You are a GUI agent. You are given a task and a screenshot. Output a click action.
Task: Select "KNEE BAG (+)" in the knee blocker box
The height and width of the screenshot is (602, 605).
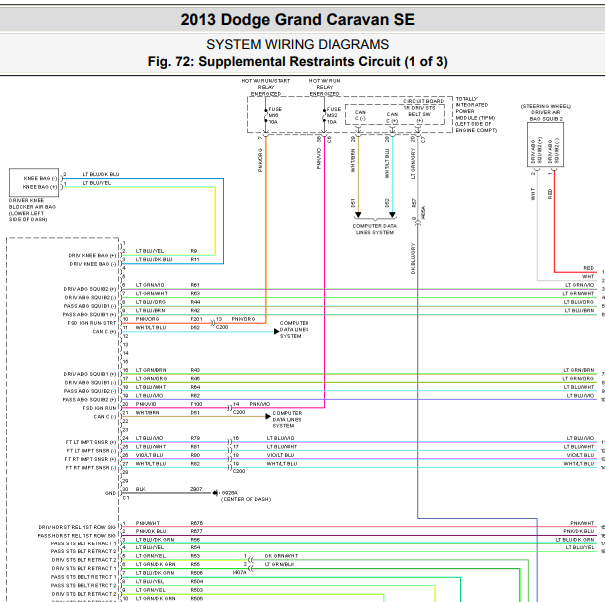[40, 187]
